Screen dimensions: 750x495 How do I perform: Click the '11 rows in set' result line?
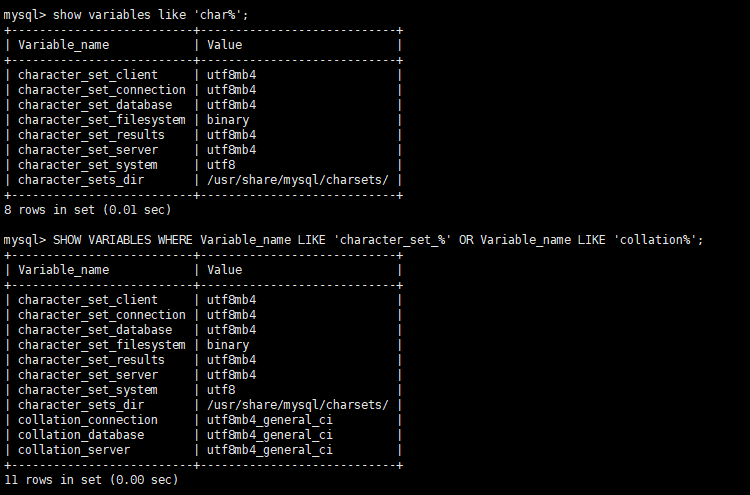91,480
